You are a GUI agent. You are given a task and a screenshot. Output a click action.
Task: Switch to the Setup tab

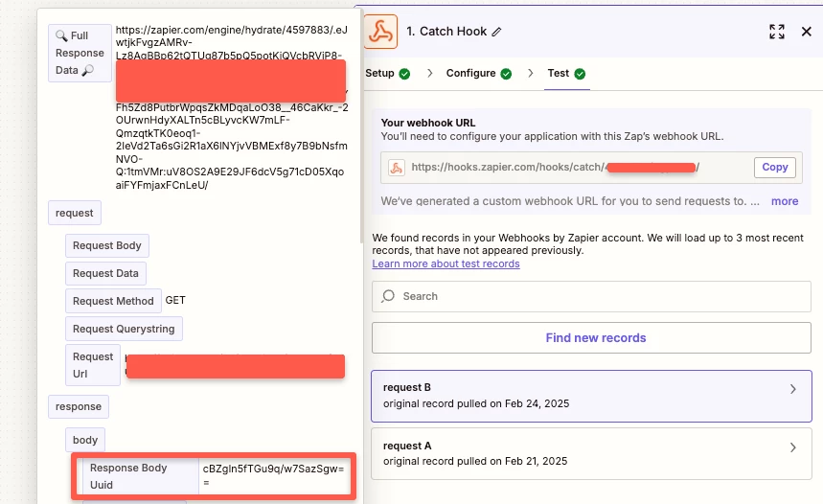point(379,74)
